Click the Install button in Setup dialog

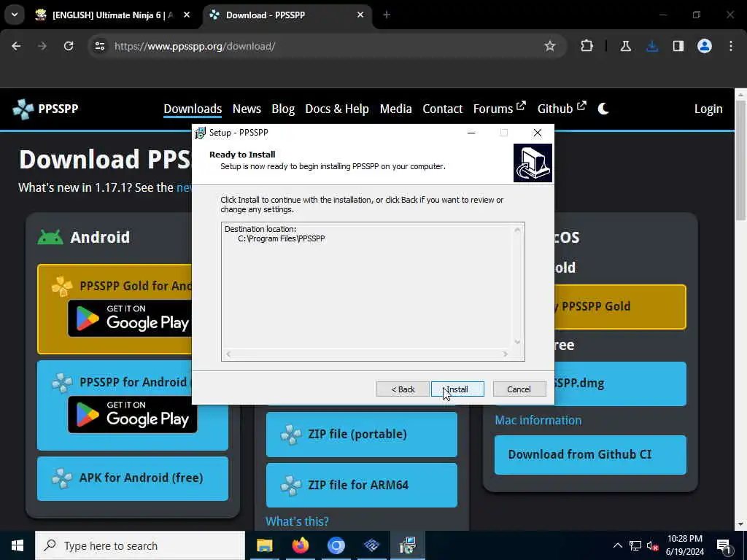(x=457, y=389)
